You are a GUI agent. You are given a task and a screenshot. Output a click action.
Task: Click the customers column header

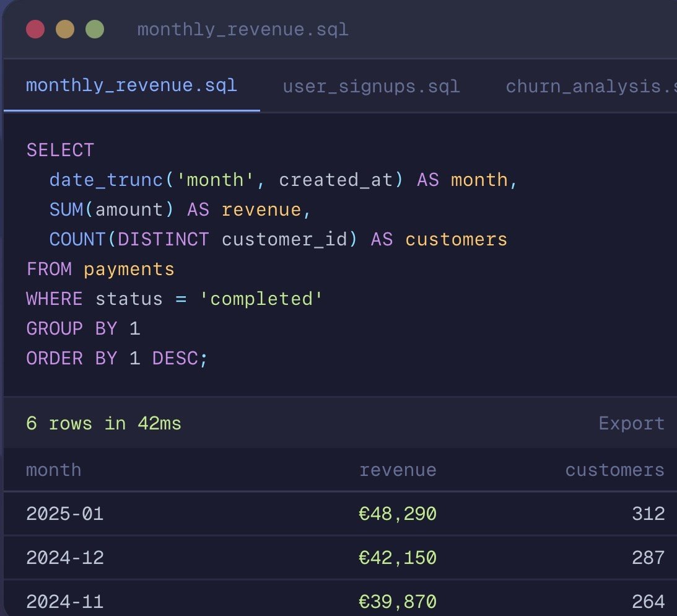pyautogui.click(x=614, y=470)
